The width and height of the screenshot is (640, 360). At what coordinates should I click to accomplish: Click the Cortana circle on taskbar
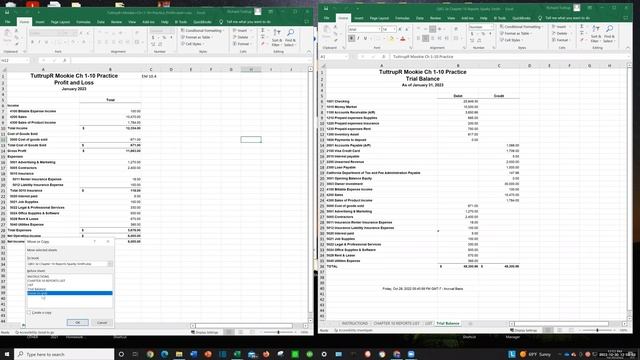point(121,354)
